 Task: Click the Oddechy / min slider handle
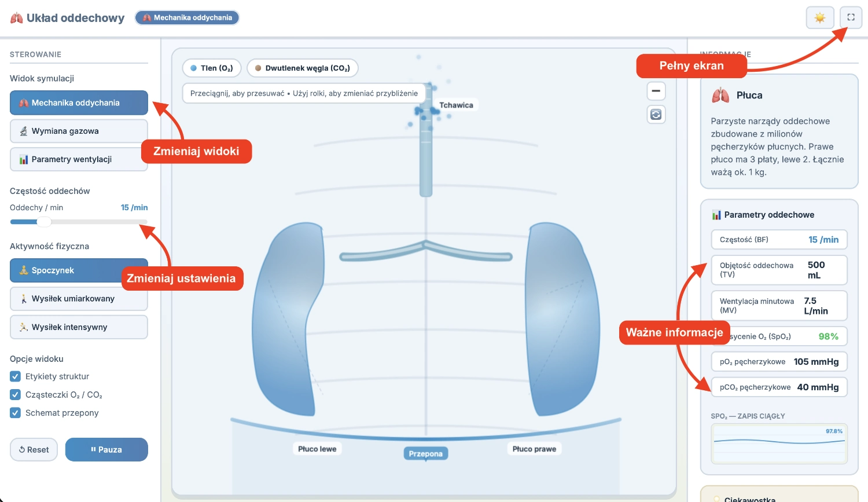pyautogui.click(x=44, y=222)
